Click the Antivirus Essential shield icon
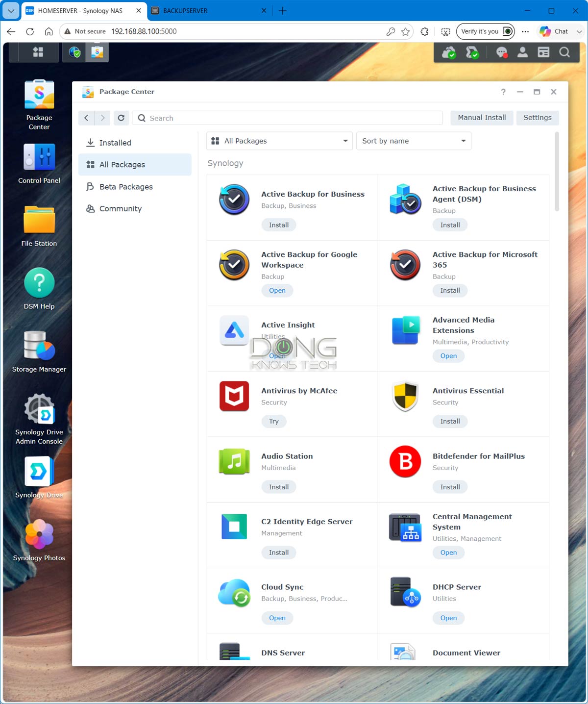This screenshot has height=704, width=588. (x=405, y=396)
